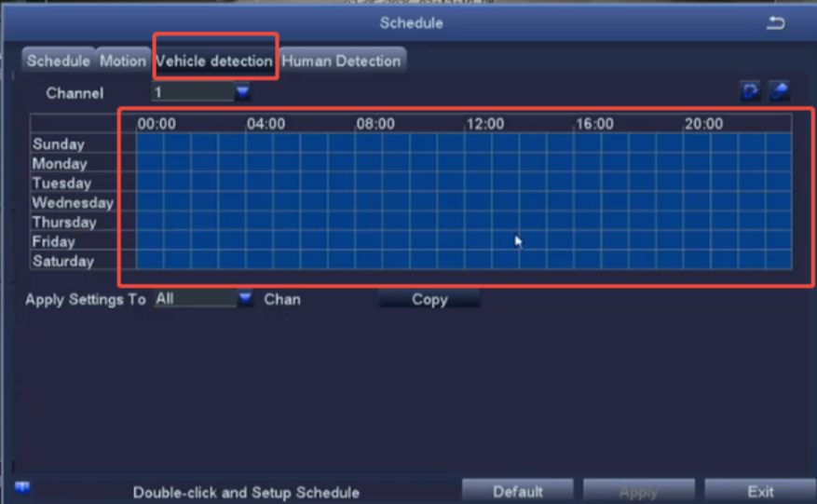Select the eraser schedule tool
This screenshot has height=504, width=817.
779,91
